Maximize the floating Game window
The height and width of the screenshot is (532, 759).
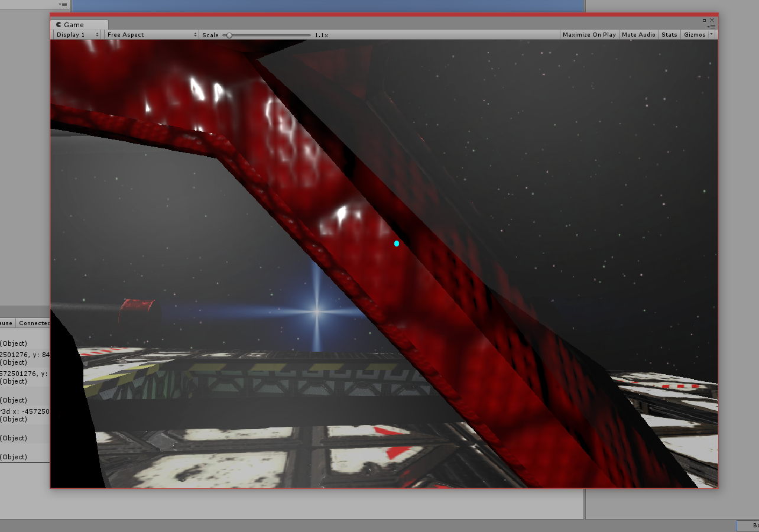[x=705, y=20]
